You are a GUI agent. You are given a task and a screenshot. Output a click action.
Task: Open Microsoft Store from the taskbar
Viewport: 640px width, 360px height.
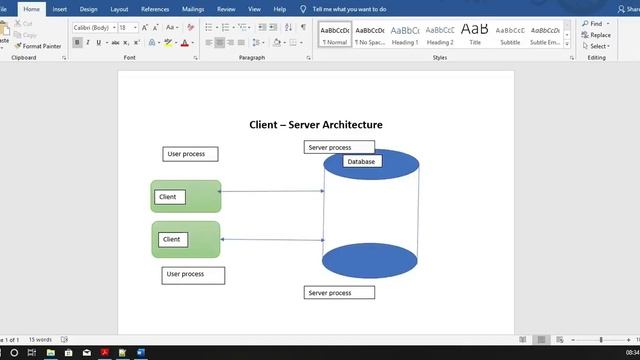pos(69,353)
